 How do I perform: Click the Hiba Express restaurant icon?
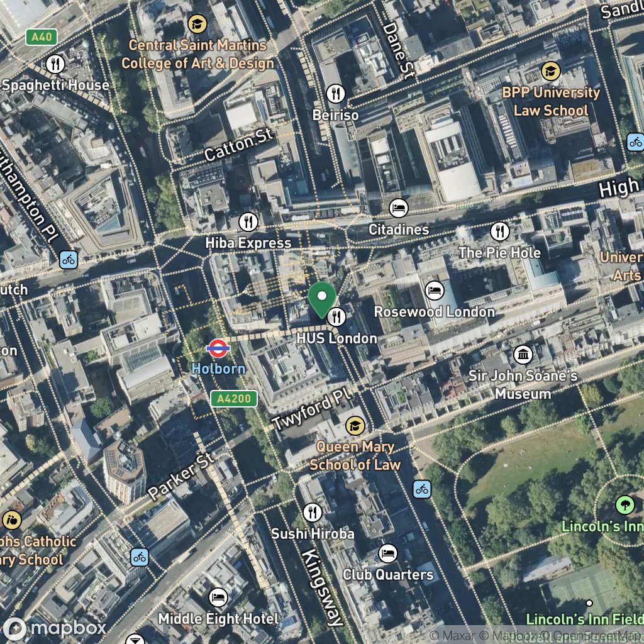coord(248,222)
